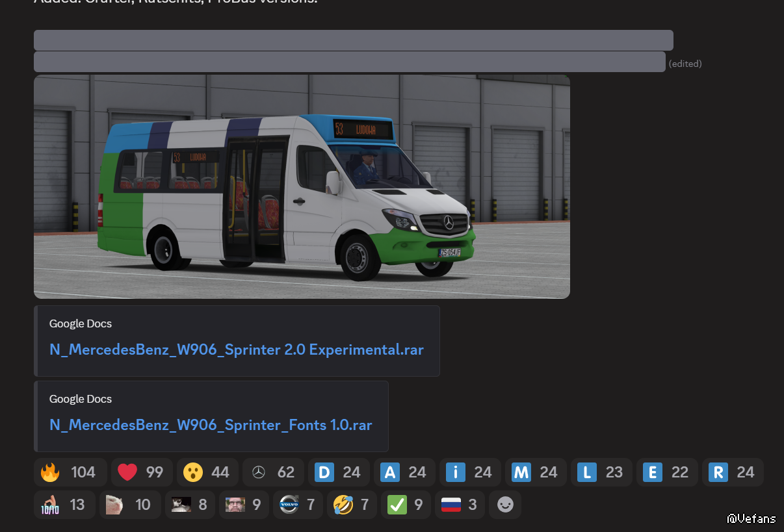The image size is (784, 532).
Task: Click the 10/10 OK-hand reaction with 13
Action: point(64,505)
